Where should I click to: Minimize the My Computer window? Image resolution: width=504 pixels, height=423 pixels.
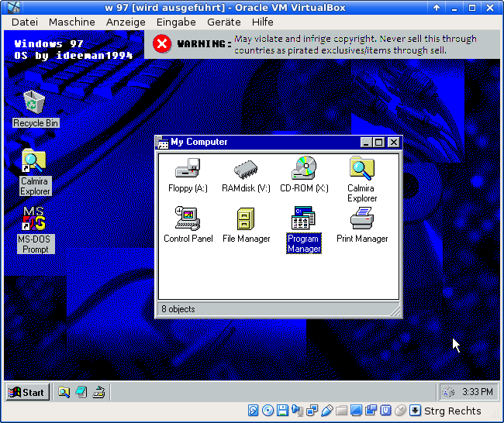[367, 143]
